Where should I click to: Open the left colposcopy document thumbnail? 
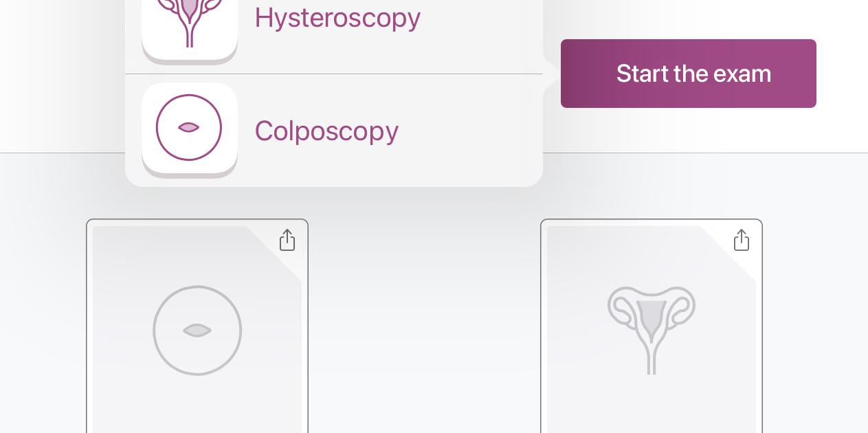197,326
